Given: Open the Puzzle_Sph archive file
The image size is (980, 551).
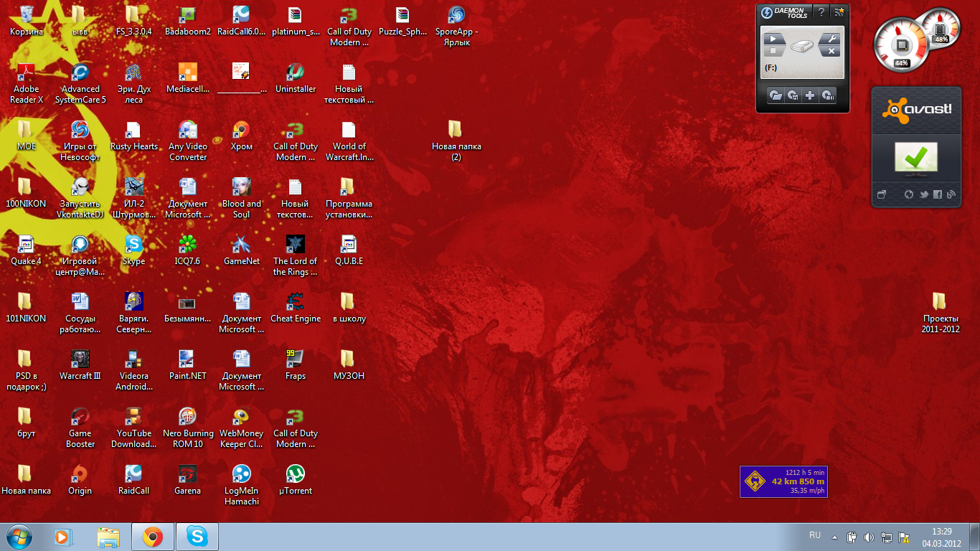Looking at the screenshot, I should (403, 21).
